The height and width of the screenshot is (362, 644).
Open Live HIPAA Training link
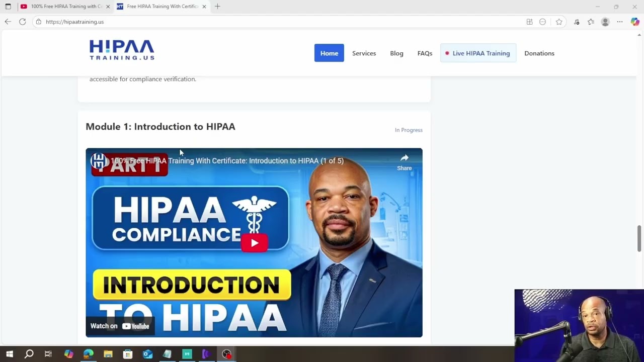coord(478,53)
